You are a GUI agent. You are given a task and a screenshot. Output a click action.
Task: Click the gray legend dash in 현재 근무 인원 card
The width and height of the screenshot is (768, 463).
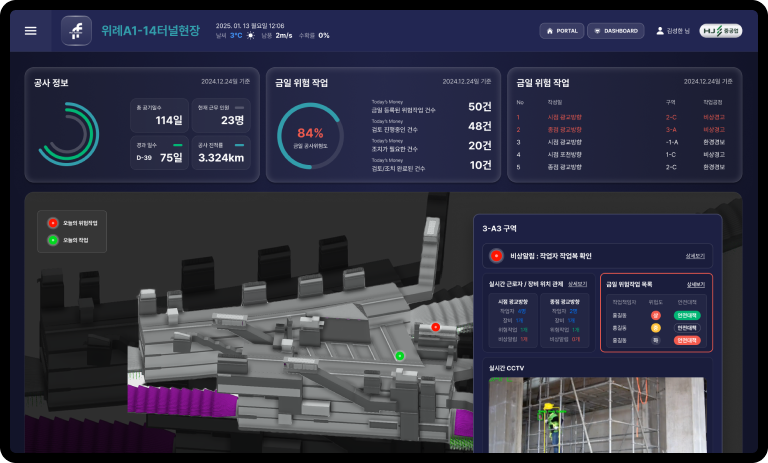tap(240, 107)
